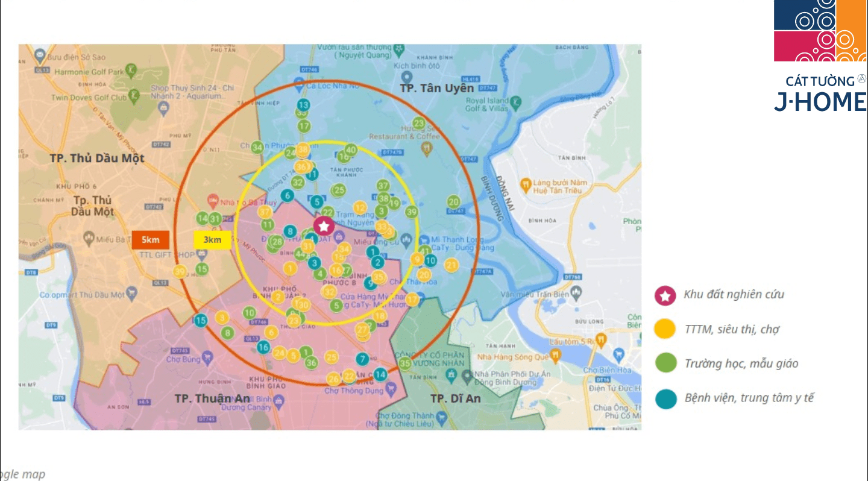Select Chợ Búng shopping pin
Image resolution: width=868 pixels, height=481 pixels.
[208, 358]
